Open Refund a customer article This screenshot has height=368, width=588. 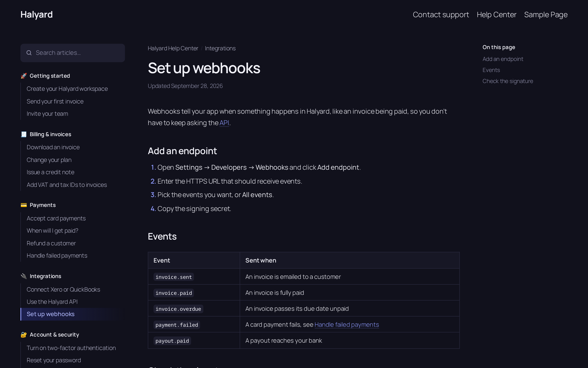(51, 243)
